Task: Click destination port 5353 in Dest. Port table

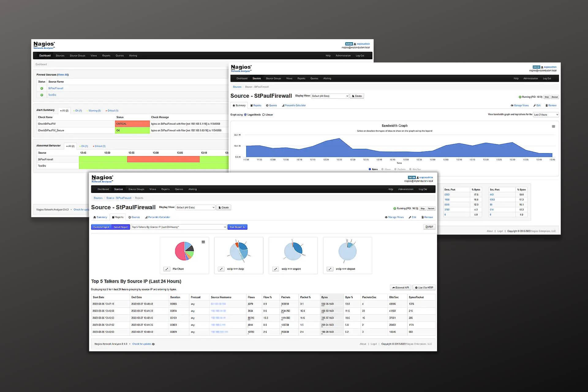Action: pyautogui.click(x=447, y=194)
